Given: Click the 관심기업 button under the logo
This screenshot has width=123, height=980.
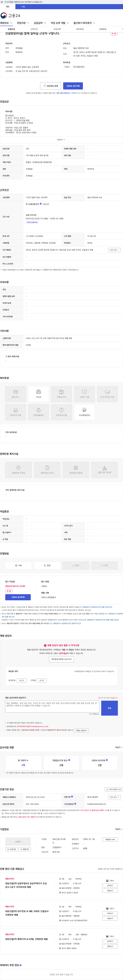Looking at the screenshot, I should pyautogui.click(x=11, y=849).
